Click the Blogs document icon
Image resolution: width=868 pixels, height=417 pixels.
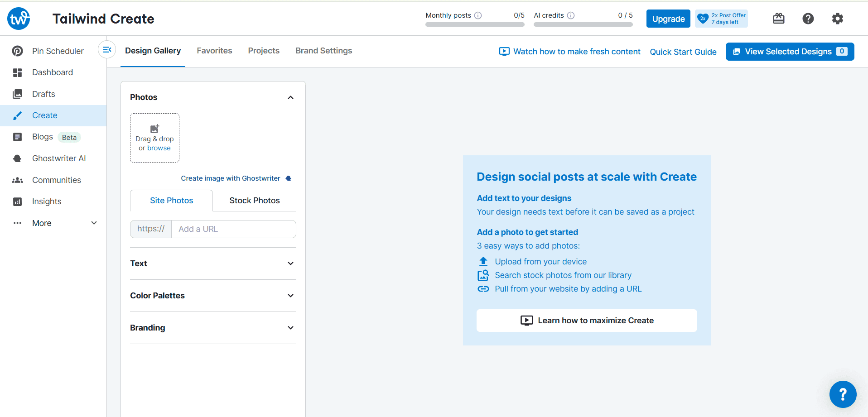pos(17,137)
